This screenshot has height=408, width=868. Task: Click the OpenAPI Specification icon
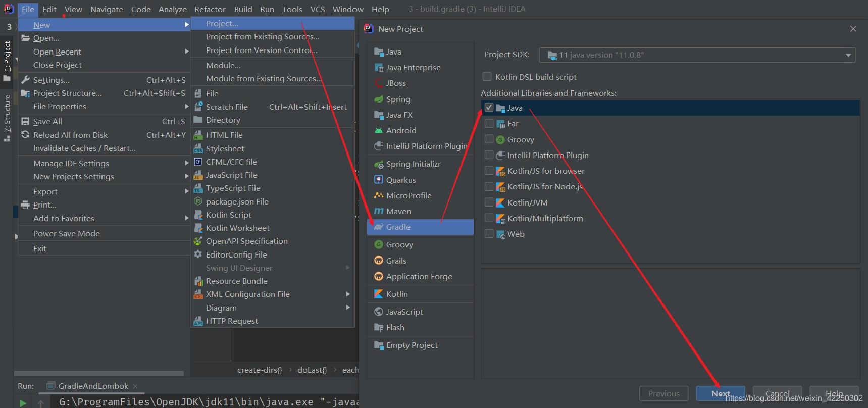[198, 241]
